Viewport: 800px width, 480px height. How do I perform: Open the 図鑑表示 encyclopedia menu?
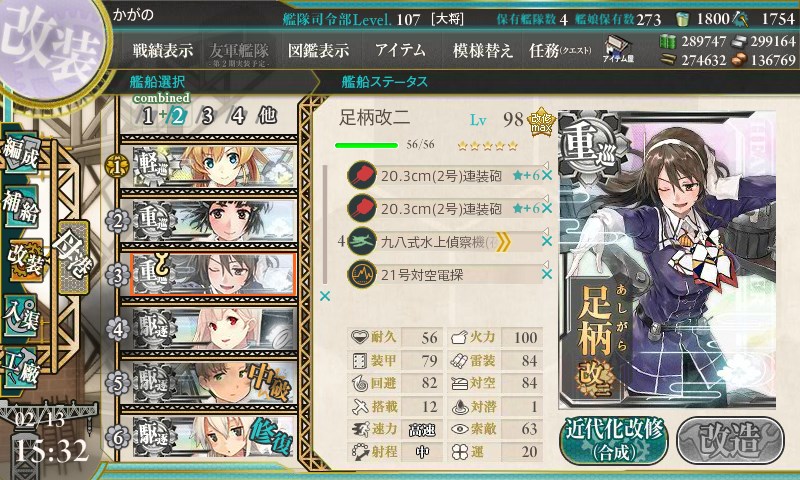[x=318, y=50]
